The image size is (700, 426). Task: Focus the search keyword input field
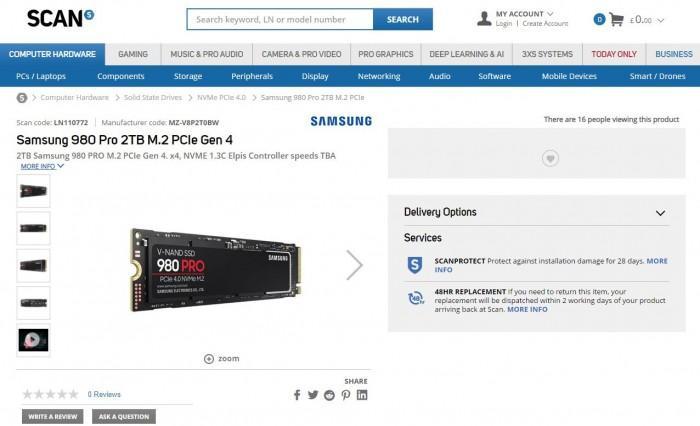pyautogui.click(x=280, y=19)
